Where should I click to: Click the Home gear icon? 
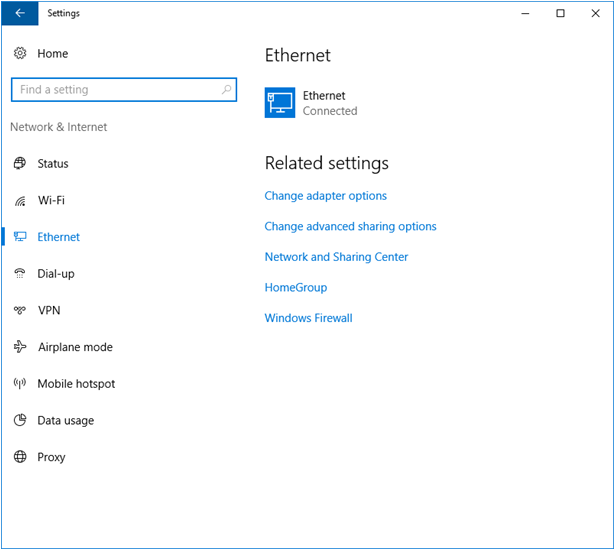coord(20,53)
